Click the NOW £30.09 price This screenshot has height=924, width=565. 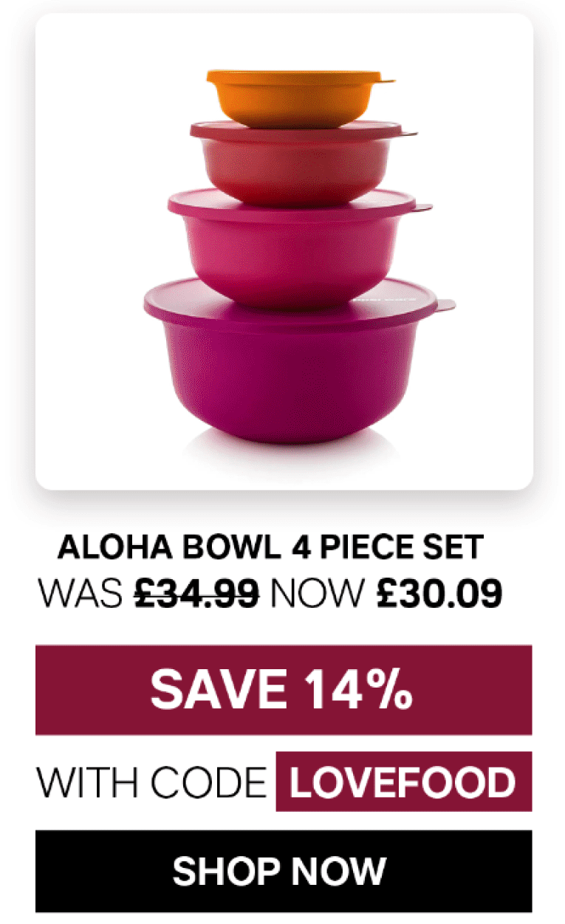point(388,592)
